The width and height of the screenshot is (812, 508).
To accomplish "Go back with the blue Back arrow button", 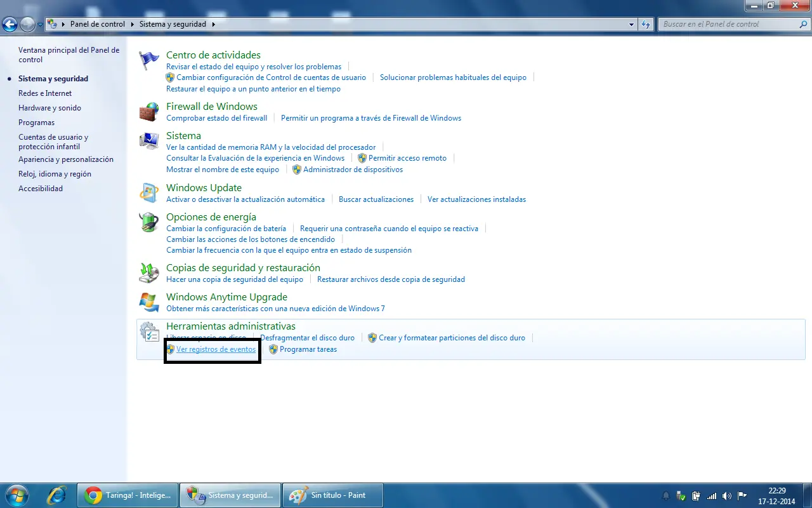I will tap(10, 24).
